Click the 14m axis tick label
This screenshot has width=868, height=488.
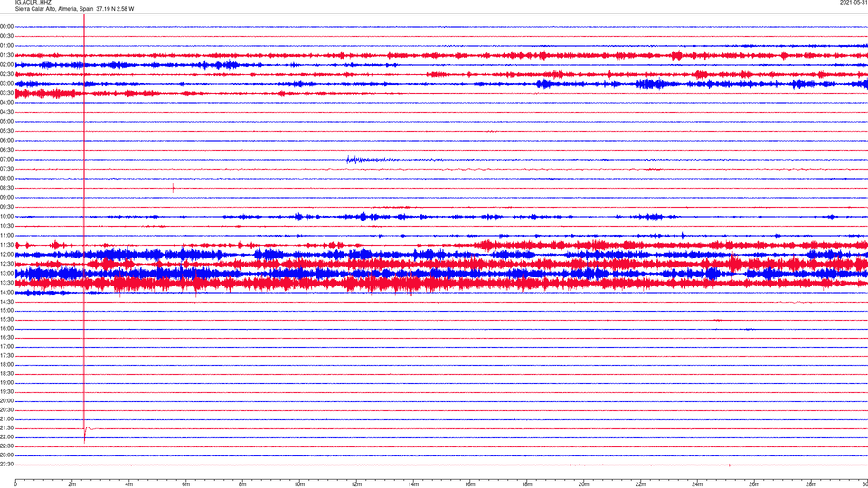tap(413, 484)
